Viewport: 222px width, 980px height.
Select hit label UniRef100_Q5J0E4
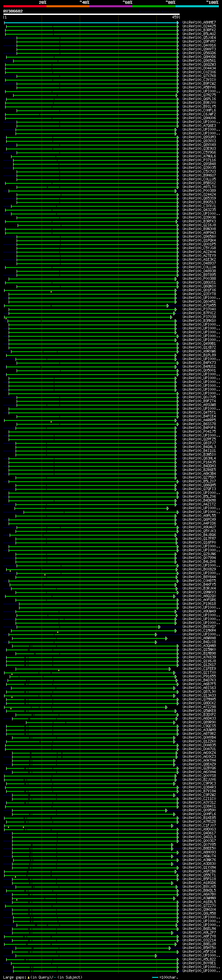199,38
